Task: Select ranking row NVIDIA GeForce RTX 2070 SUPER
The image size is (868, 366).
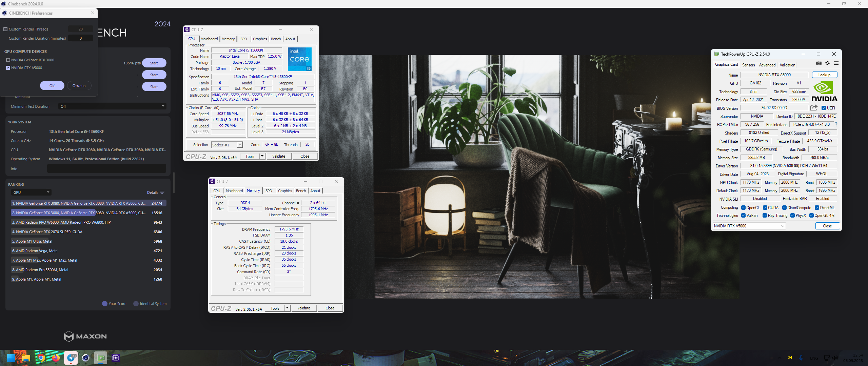Action: point(88,232)
